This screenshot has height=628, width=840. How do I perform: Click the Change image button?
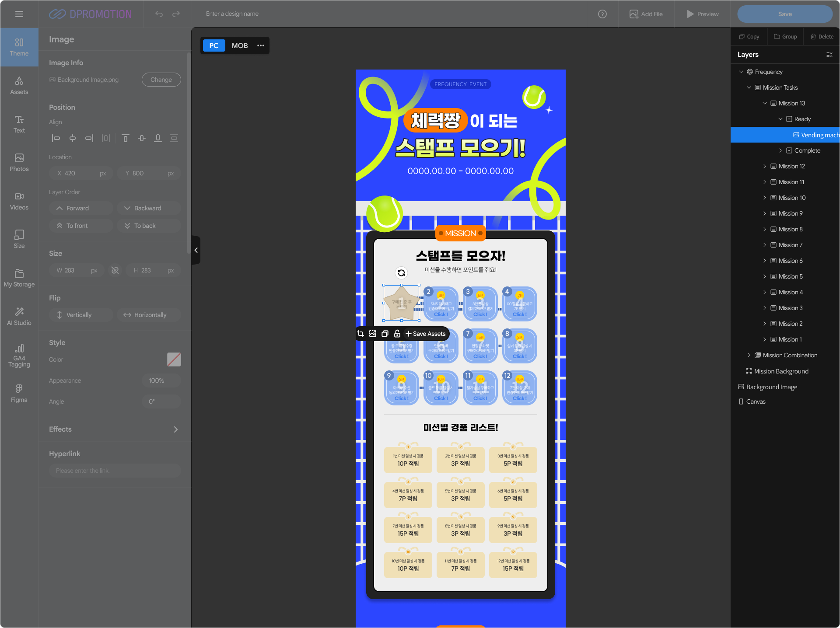click(x=161, y=80)
